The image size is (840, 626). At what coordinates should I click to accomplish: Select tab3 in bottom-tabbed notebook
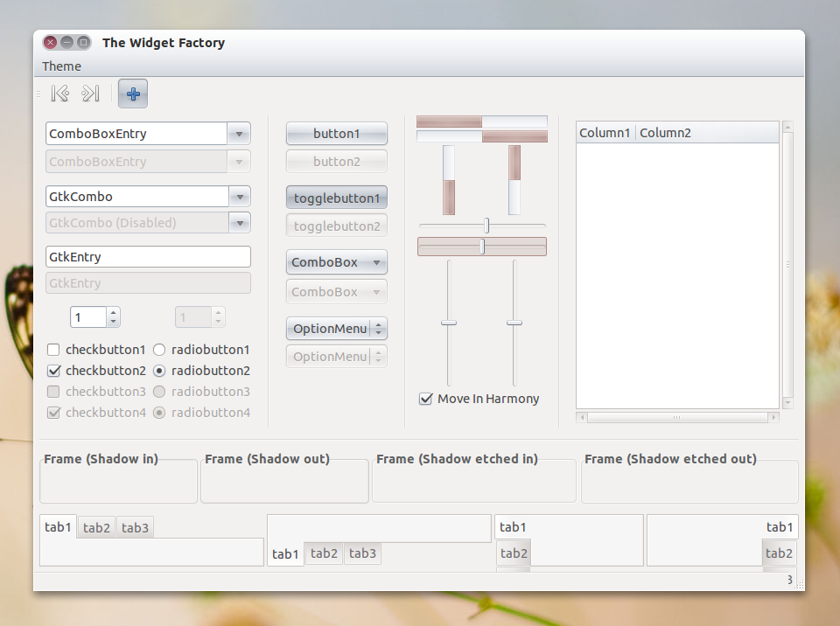tap(362, 553)
